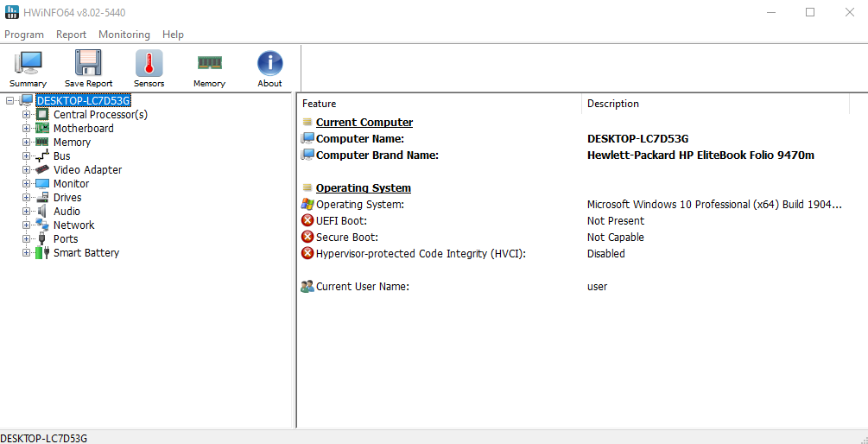Select Central Processor(s) tree label
Image resolution: width=868 pixels, height=444 pixels.
100,115
